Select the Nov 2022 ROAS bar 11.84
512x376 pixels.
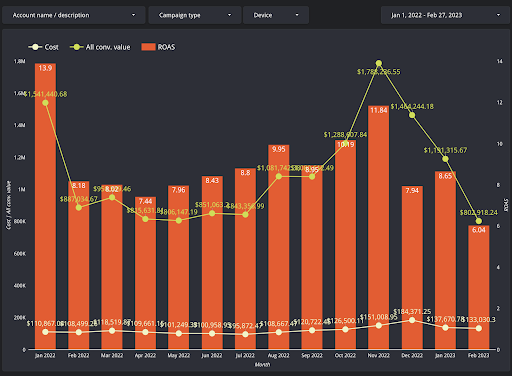point(379,227)
